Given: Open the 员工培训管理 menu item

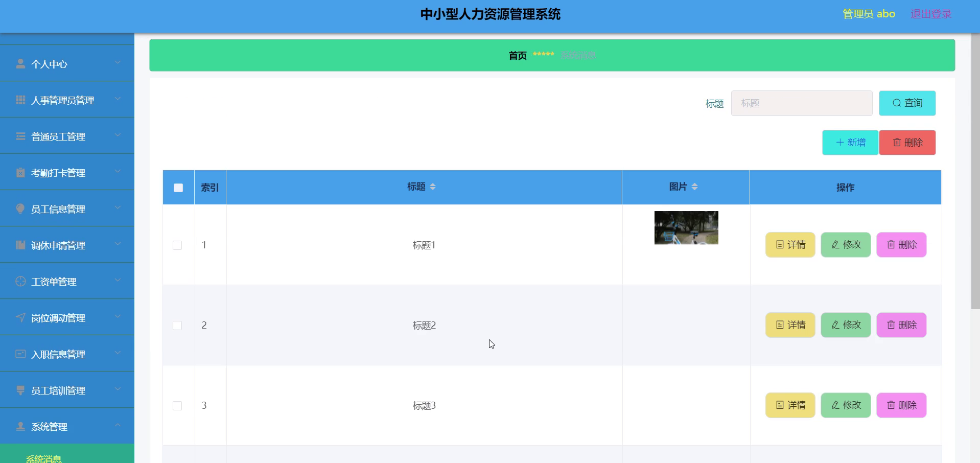Looking at the screenshot, I should click(67, 390).
